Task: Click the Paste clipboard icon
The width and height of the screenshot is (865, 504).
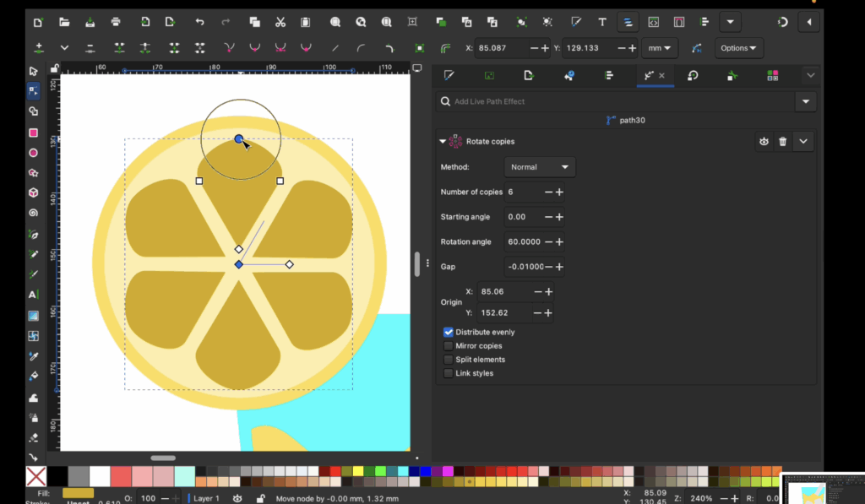Action: coord(305,22)
